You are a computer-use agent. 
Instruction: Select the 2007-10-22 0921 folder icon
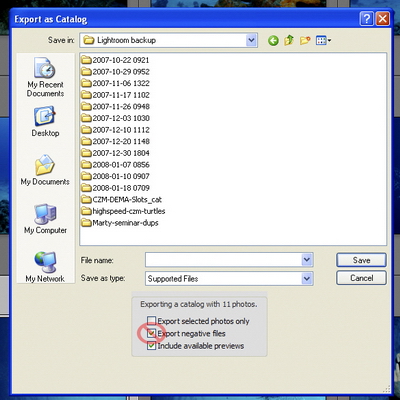click(86, 60)
